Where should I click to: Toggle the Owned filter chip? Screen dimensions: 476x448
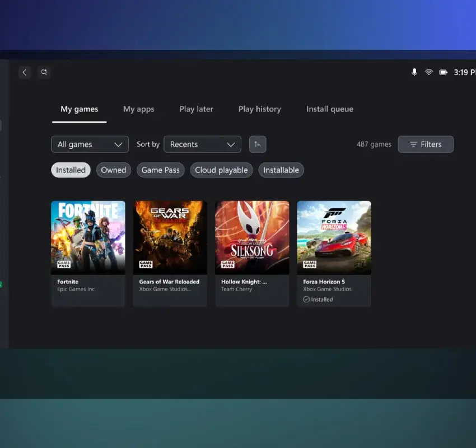(x=114, y=170)
